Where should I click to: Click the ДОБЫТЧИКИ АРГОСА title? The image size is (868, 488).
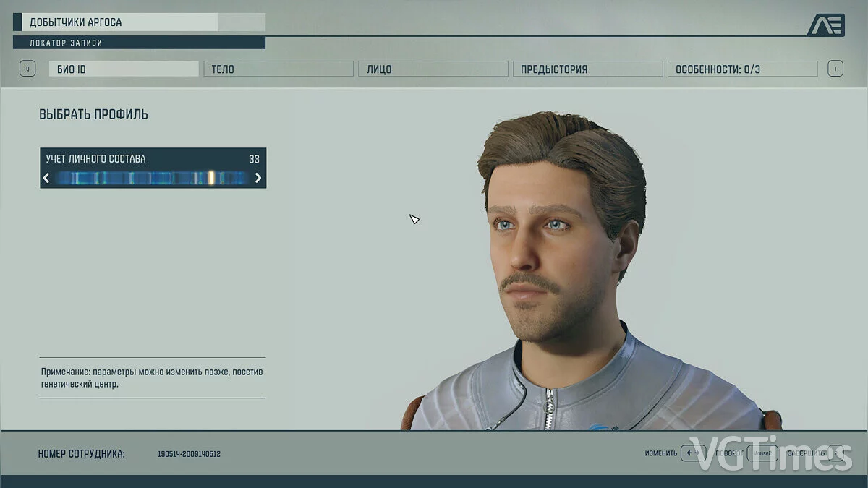pyautogui.click(x=75, y=22)
